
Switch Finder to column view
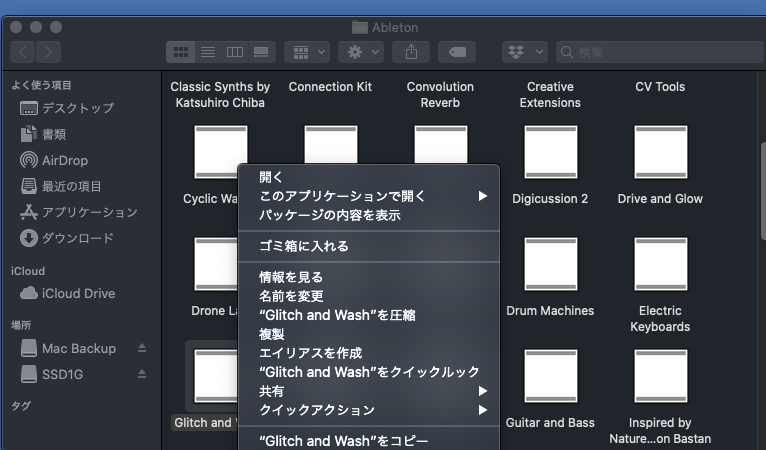(234, 52)
